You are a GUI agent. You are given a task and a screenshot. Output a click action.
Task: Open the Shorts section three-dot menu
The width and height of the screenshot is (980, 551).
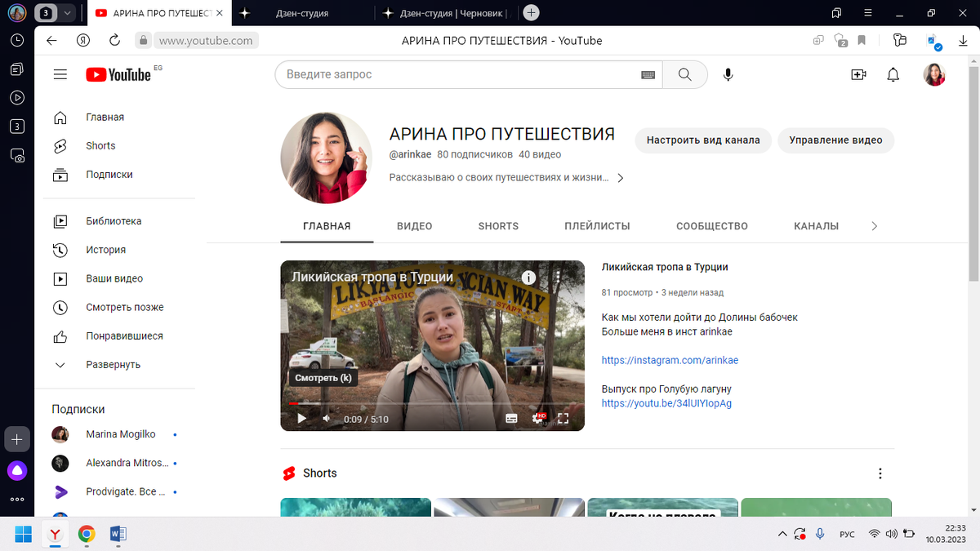[x=880, y=473]
